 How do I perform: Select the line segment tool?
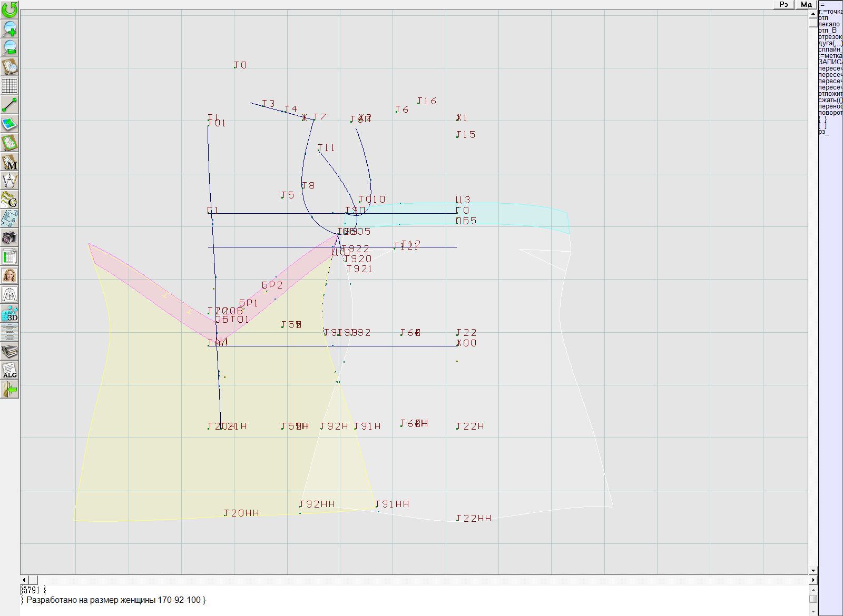(9, 105)
